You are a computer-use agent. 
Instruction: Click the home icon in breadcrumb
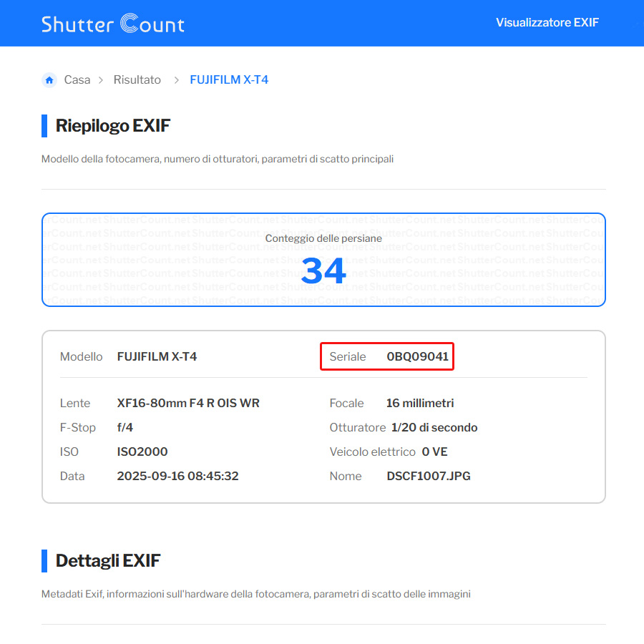tap(49, 79)
